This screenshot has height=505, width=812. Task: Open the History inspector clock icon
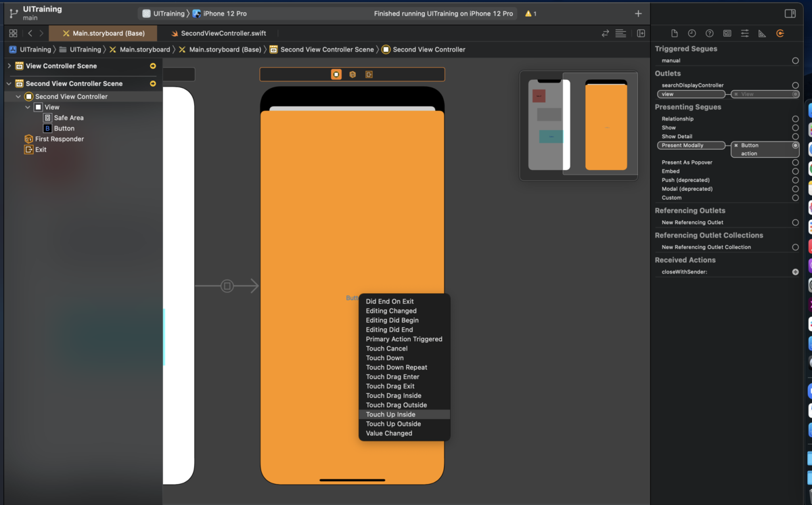tap(692, 33)
